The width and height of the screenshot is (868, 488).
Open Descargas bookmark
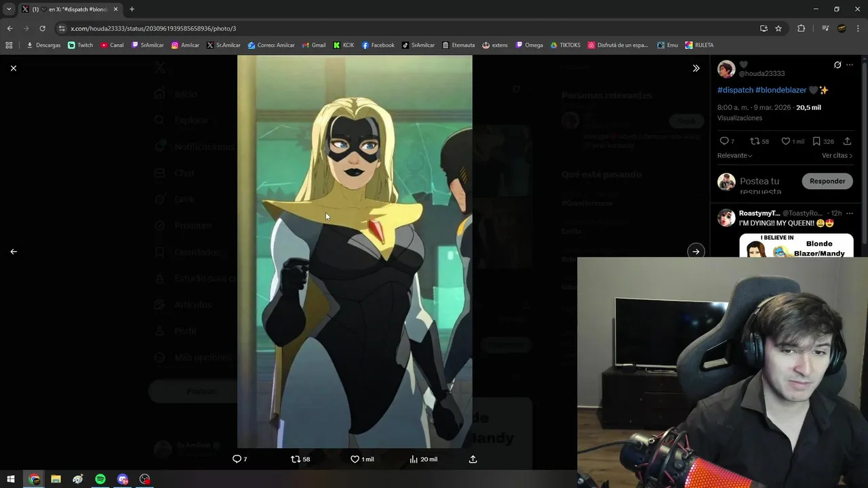pyautogui.click(x=43, y=45)
